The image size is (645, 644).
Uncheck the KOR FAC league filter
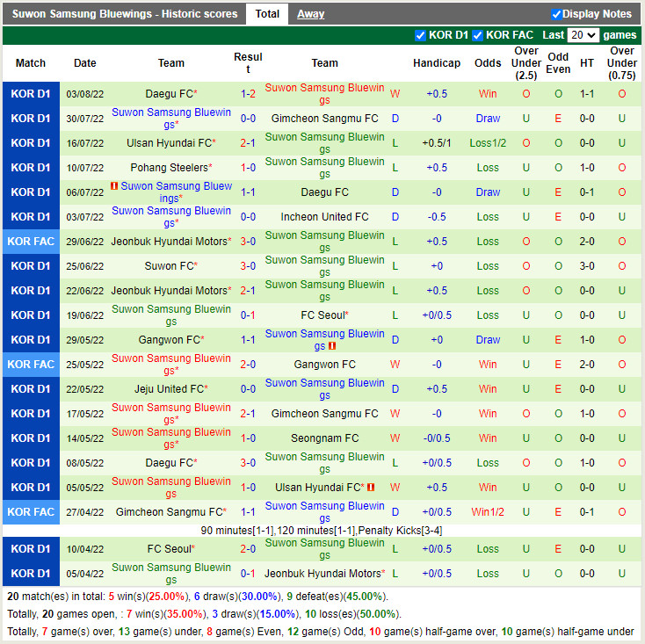click(477, 35)
